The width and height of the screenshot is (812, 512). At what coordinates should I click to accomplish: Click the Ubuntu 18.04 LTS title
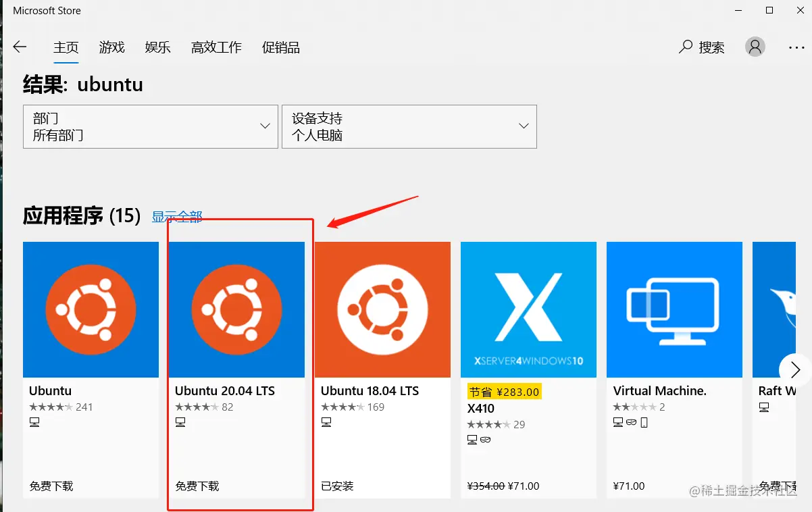click(370, 390)
